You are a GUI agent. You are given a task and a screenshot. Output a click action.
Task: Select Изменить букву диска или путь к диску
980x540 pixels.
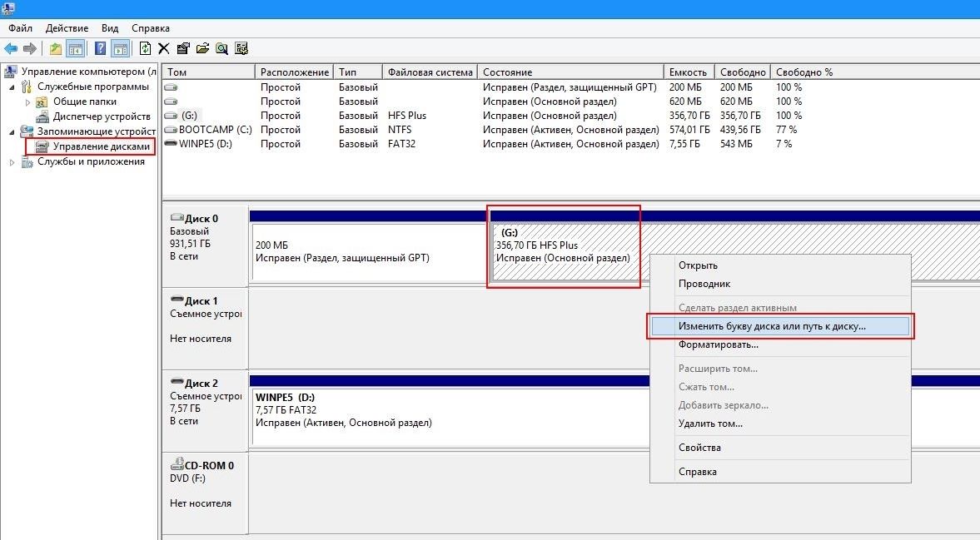[x=780, y=326]
